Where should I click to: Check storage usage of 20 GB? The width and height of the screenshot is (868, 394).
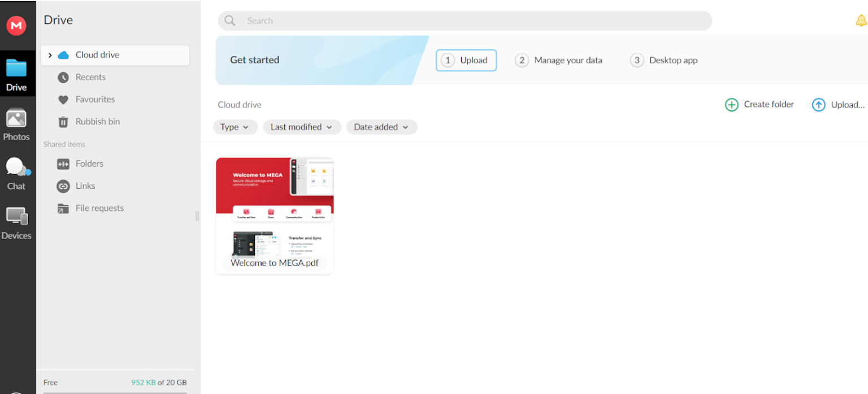159,383
